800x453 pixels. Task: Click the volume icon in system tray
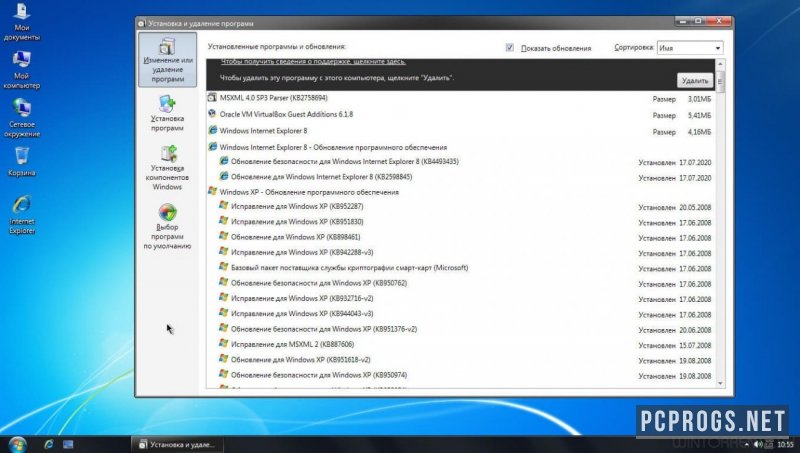pos(758,444)
